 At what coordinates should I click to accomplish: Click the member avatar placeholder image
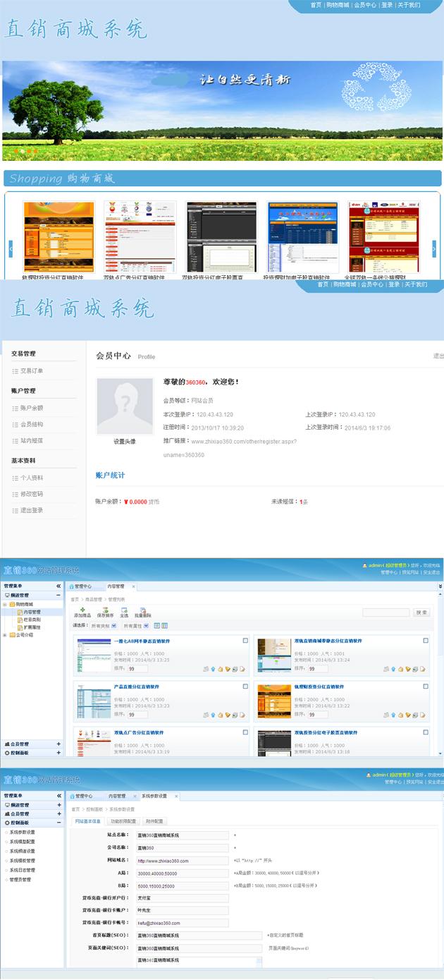pyautogui.click(x=124, y=406)
